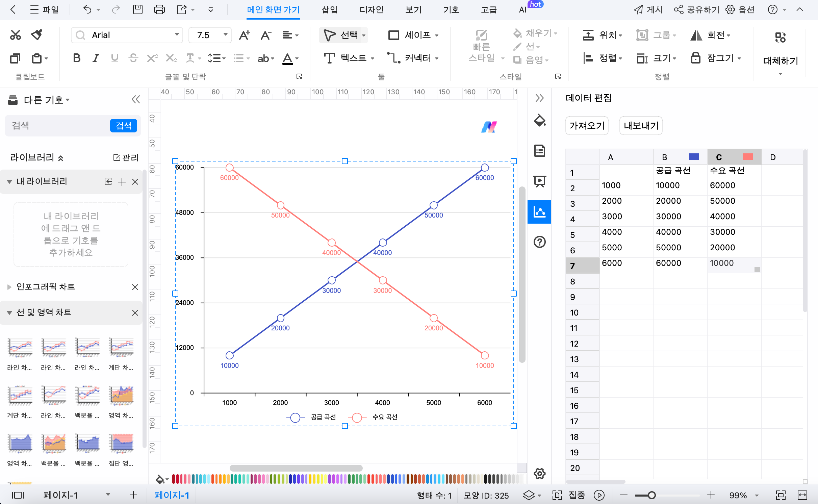Open the 디자인 tab

(x=371, y=9)
